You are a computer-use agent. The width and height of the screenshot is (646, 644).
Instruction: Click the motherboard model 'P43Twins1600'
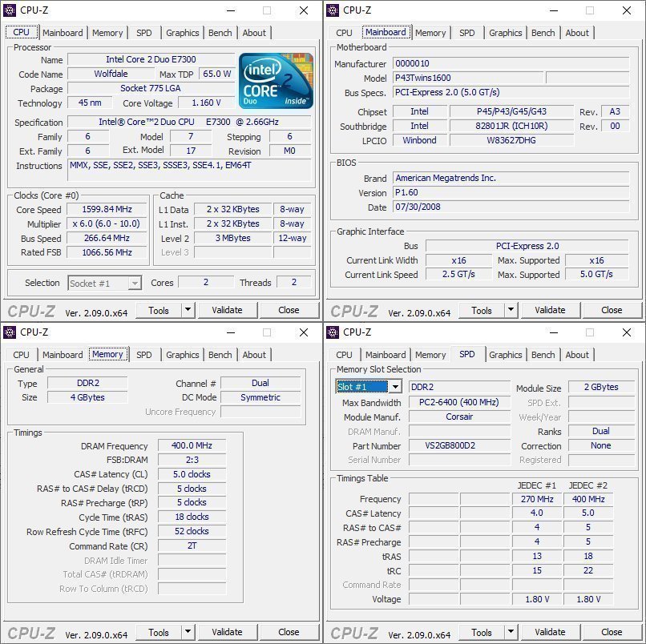pos(468,78)
